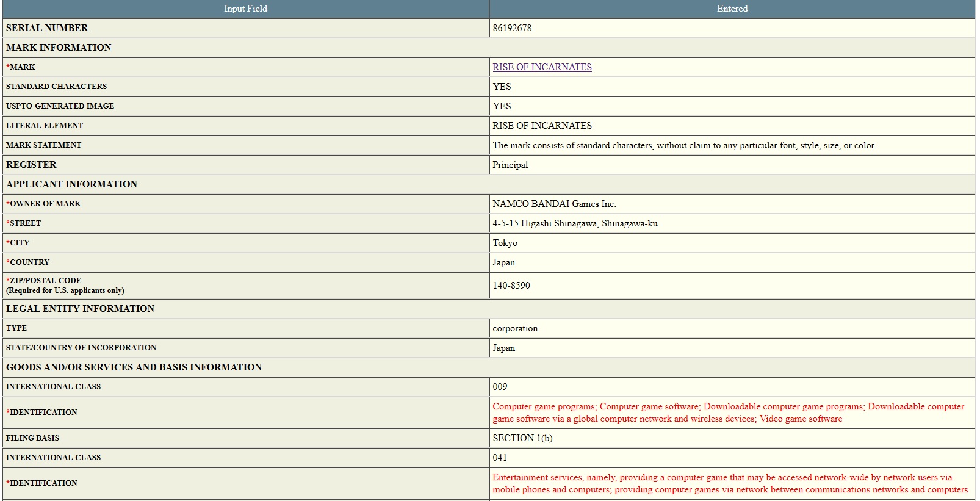Click the REGISTER label
The height and width of the screenshot is (501, 980).
(31, 165)
